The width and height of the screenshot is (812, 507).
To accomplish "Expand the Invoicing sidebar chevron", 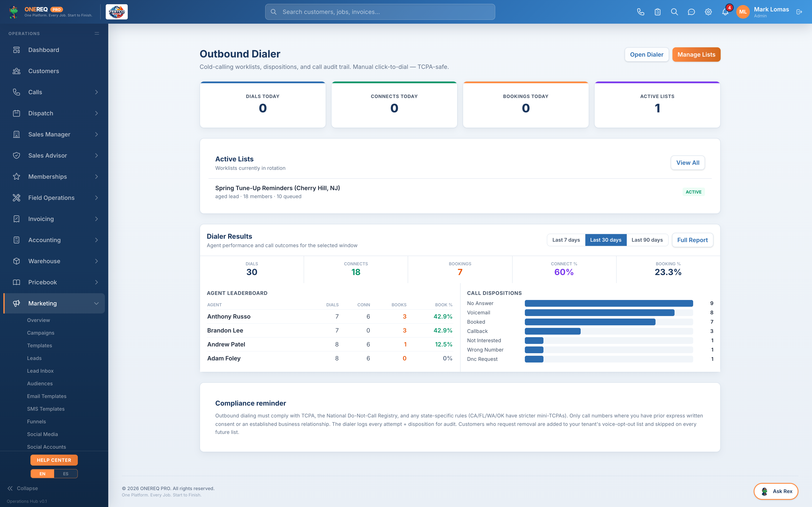I will pos(96,219).
